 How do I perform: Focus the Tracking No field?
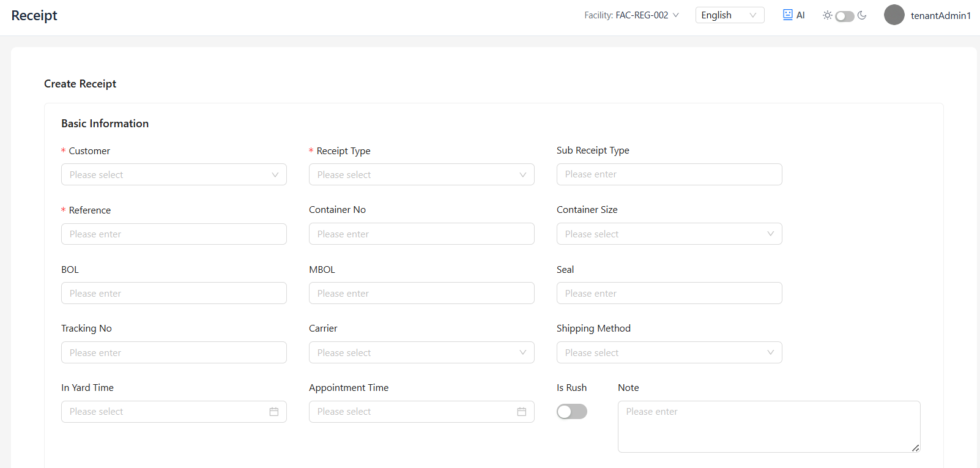point(174,352)
